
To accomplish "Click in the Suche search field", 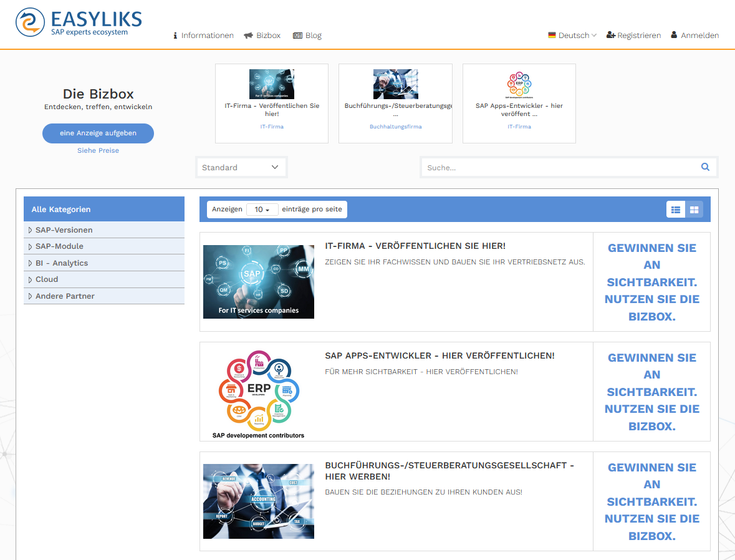I will (x=561, y=167).
